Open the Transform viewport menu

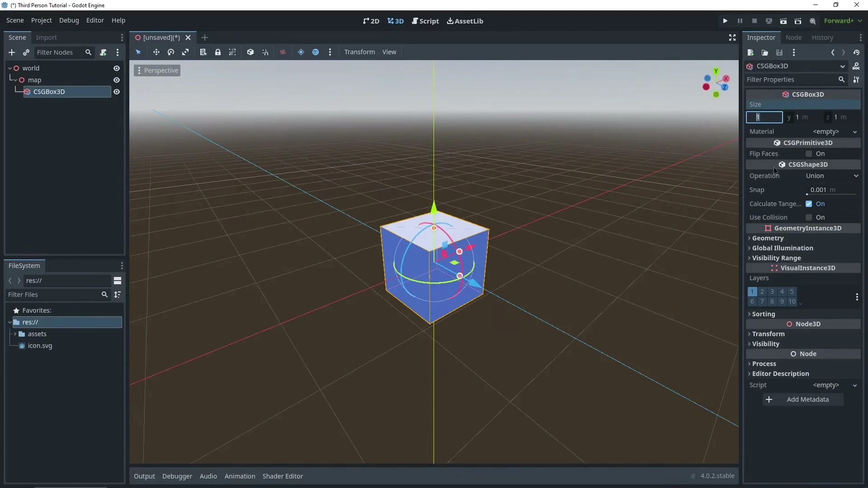coord(359,52)
